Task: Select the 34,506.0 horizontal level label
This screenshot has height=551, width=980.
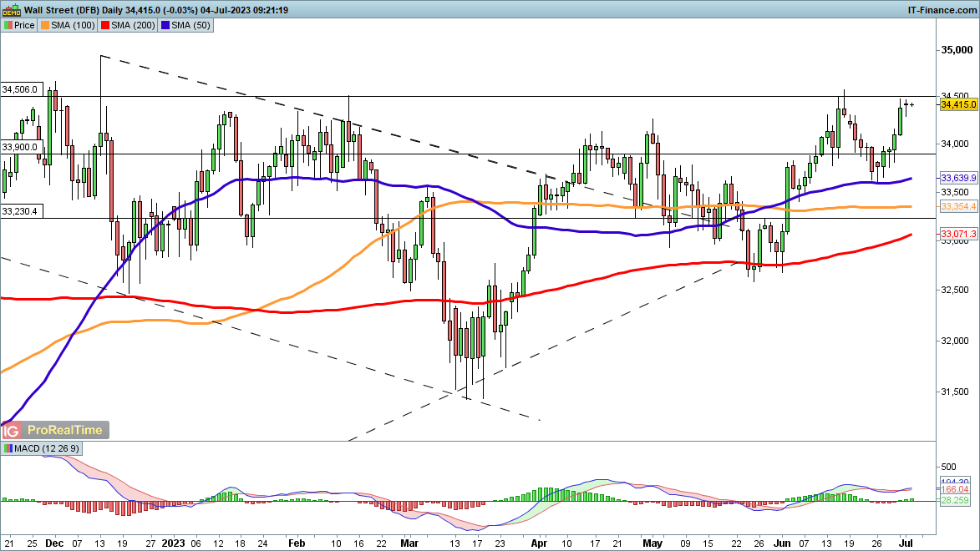Action: 20,89
